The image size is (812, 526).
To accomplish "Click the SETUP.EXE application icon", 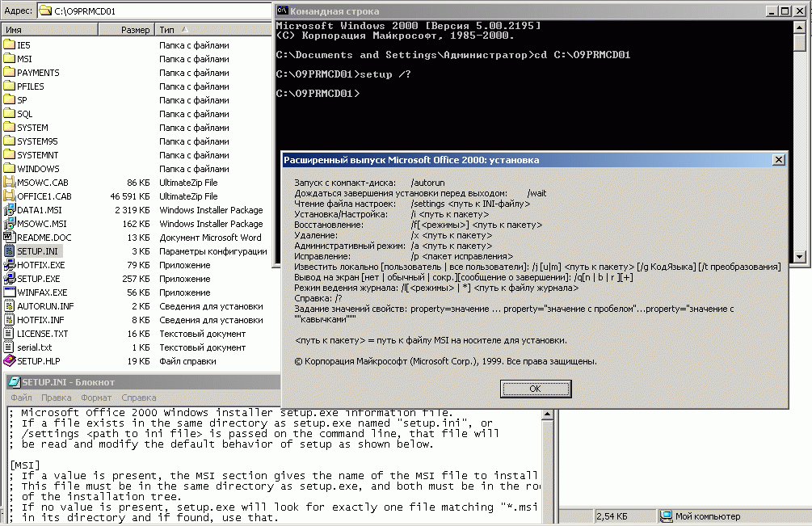I will pyautogui.click(x=10, y=278).
